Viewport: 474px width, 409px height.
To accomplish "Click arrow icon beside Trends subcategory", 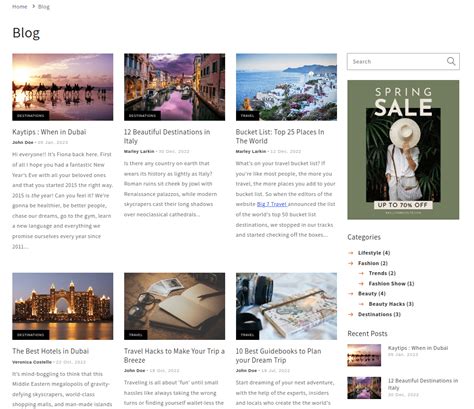I will click(x=361, y=273).
